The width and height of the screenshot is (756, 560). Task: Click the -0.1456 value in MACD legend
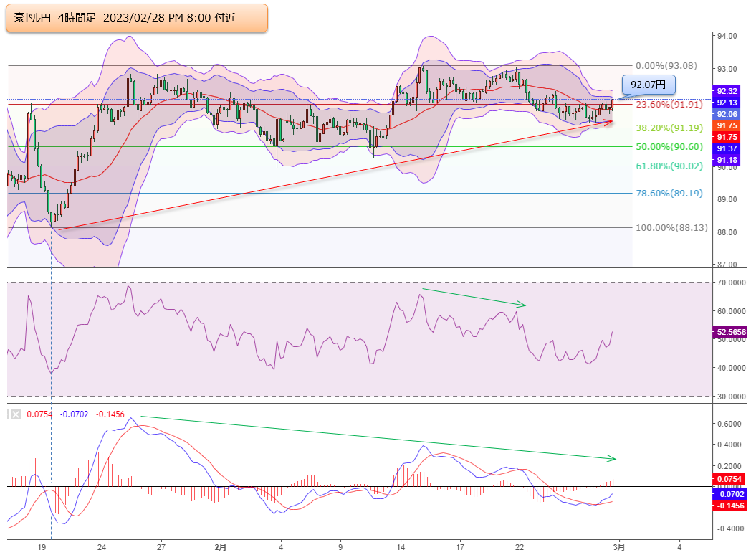110,414
